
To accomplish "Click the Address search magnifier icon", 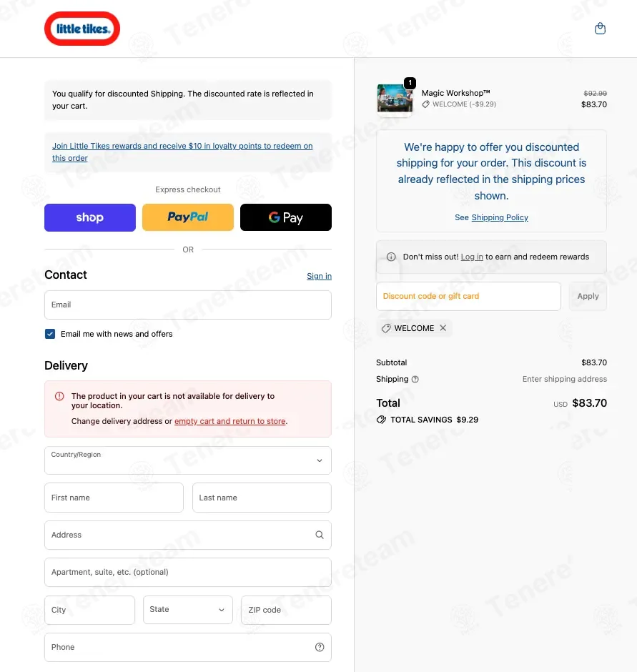I will click(x=320, y=535).
